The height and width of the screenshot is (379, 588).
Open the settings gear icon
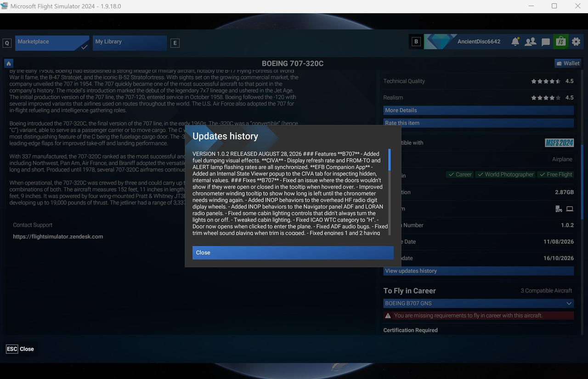[x=576, y=42]
